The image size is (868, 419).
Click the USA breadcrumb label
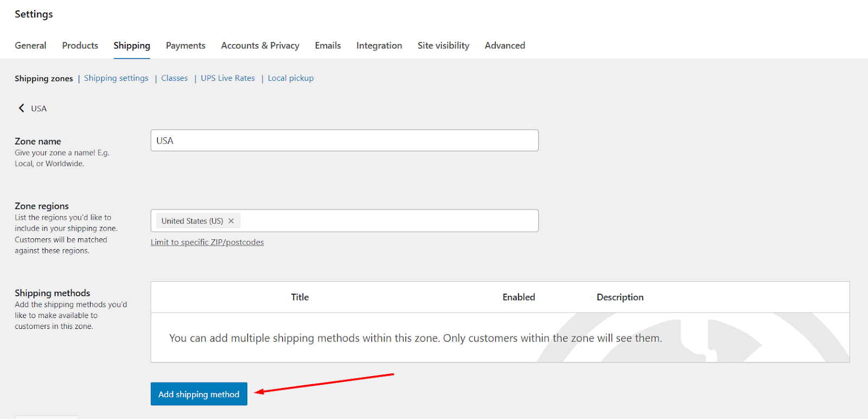(x=39, y=109)
